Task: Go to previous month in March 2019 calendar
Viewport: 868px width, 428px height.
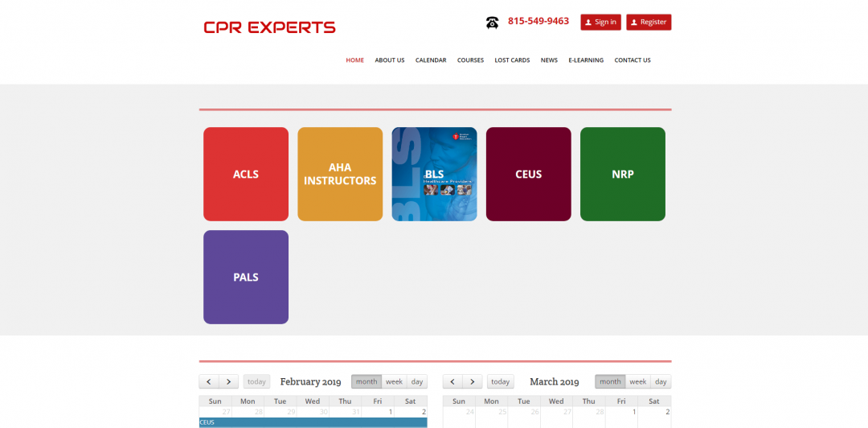Action: (x=452, y=381)
